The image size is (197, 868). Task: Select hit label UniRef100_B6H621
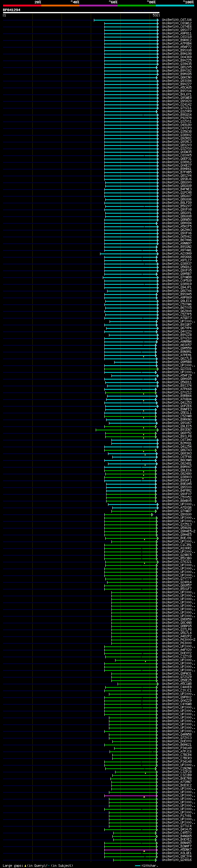click(x=176, y=745)
